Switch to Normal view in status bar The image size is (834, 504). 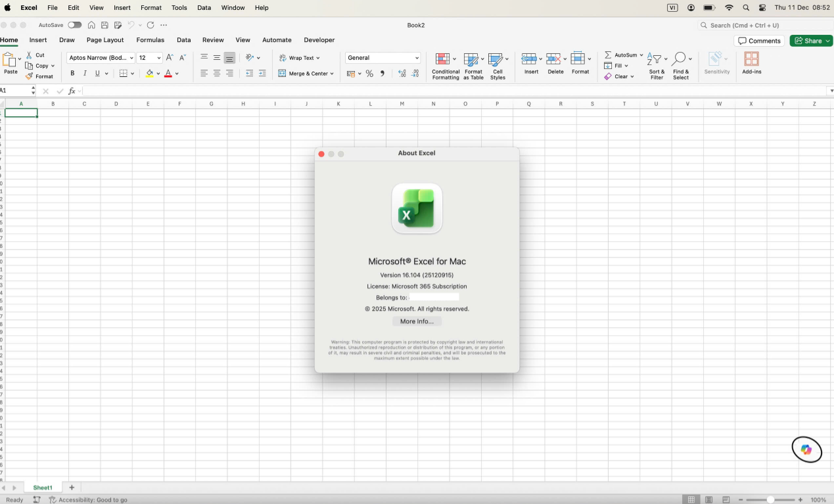pos(691,499)
